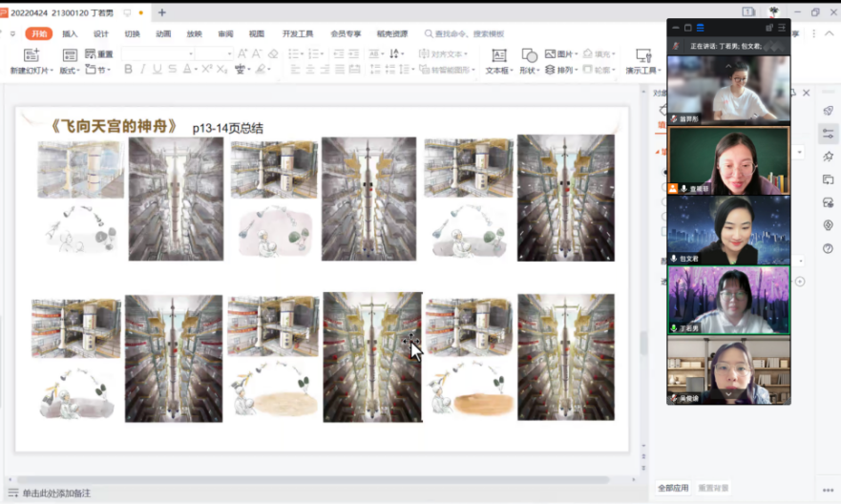841x504 pixels.
Task: Open the font name combo box
Action: 158,53
